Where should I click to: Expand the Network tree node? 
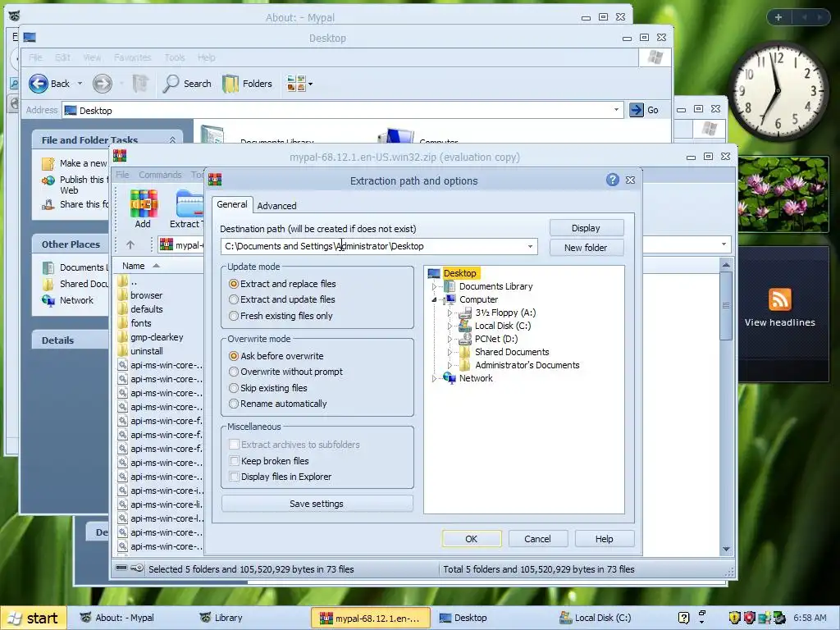tap(435, 378)
